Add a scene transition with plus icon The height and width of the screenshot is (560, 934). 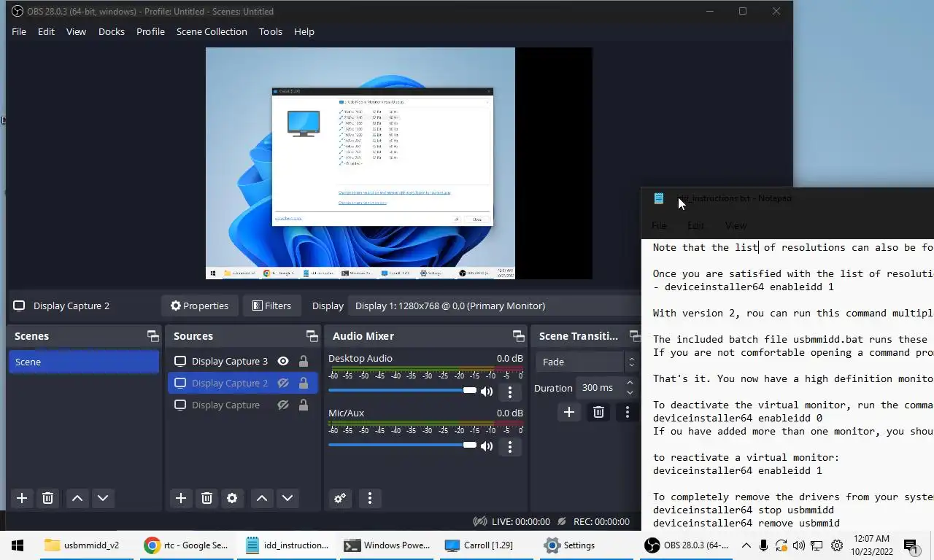pyautogui.click(x=569, y=412)
